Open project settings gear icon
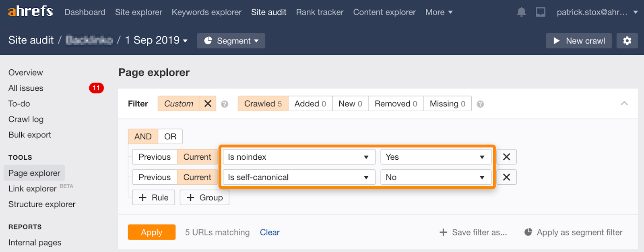This screenshot has width=644, height=252. (627, 41)
